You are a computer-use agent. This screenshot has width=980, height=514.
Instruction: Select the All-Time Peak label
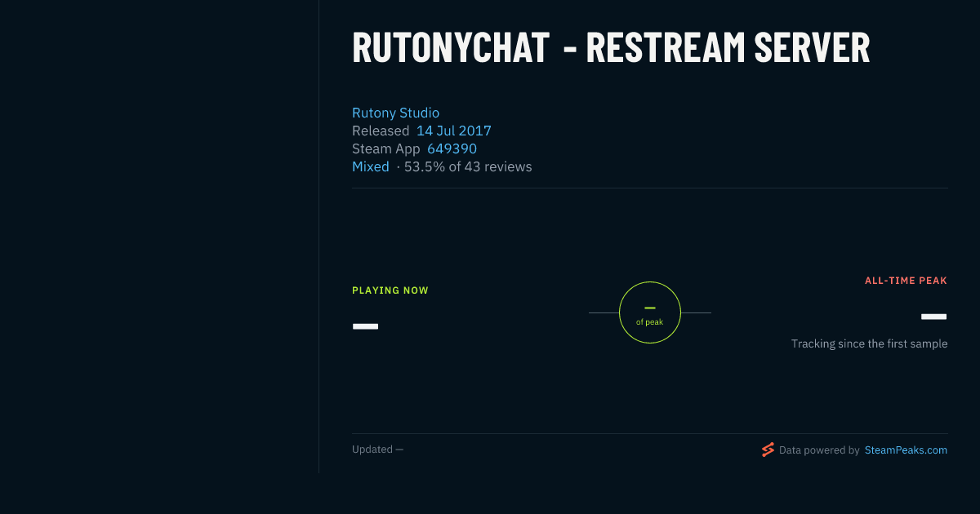click(906, 281)
